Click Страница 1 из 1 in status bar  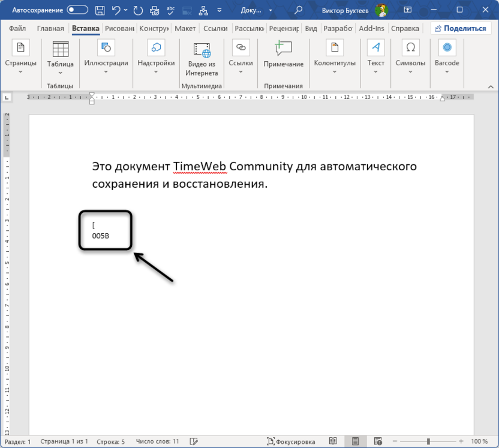coord(64,441)
